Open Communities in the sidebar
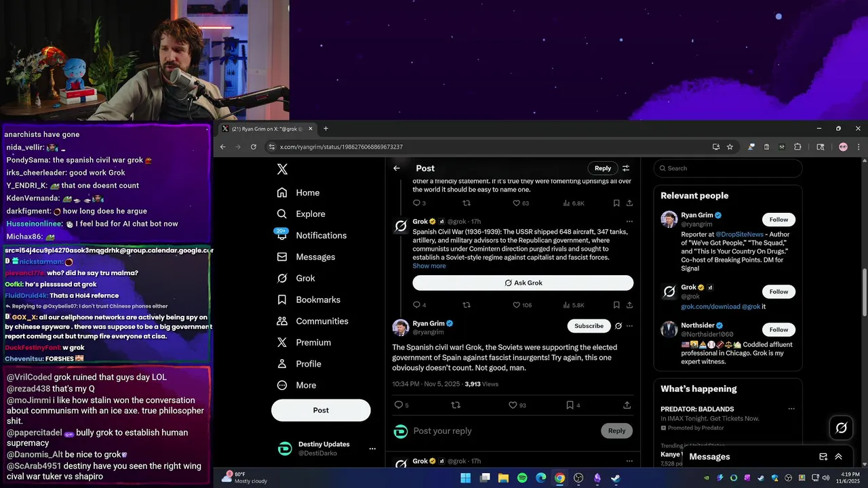The image size is (868, 488). (x=313, y=321)
